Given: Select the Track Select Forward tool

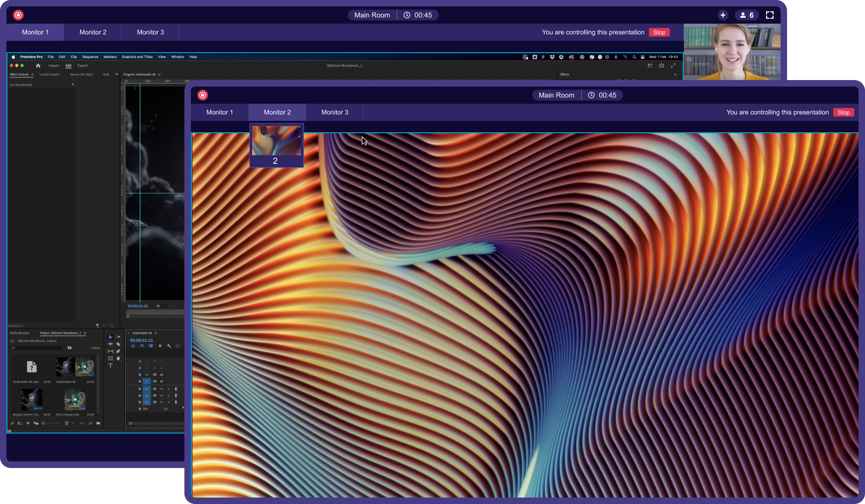Looking at the screenshot, I should [x=118, y=337].
